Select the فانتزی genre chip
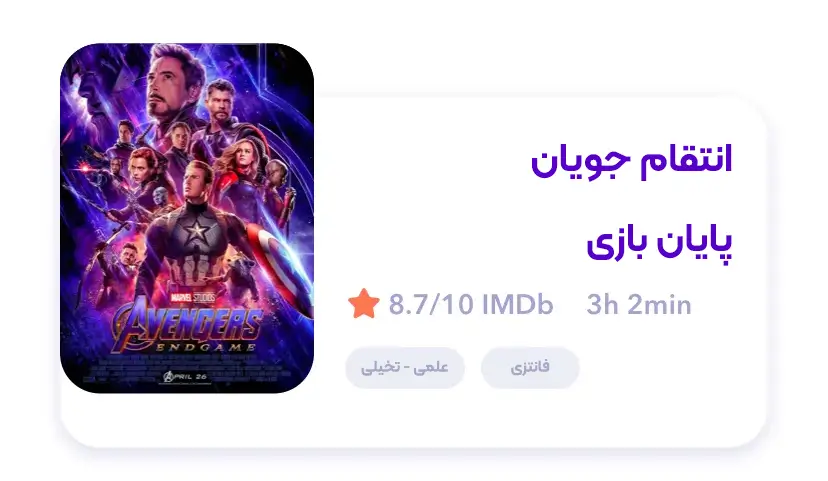Viewport: 828px width, 481px height. point(530,367)
